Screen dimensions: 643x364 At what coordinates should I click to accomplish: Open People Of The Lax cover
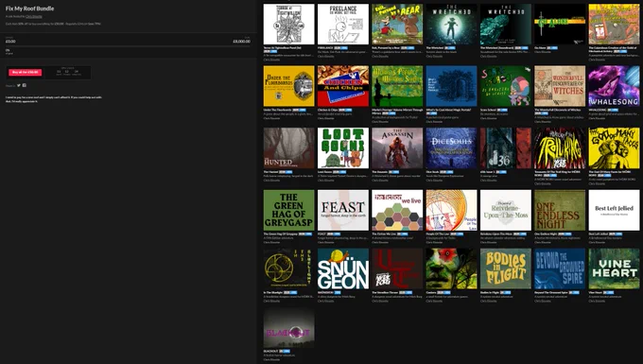(x=451, y=210)
